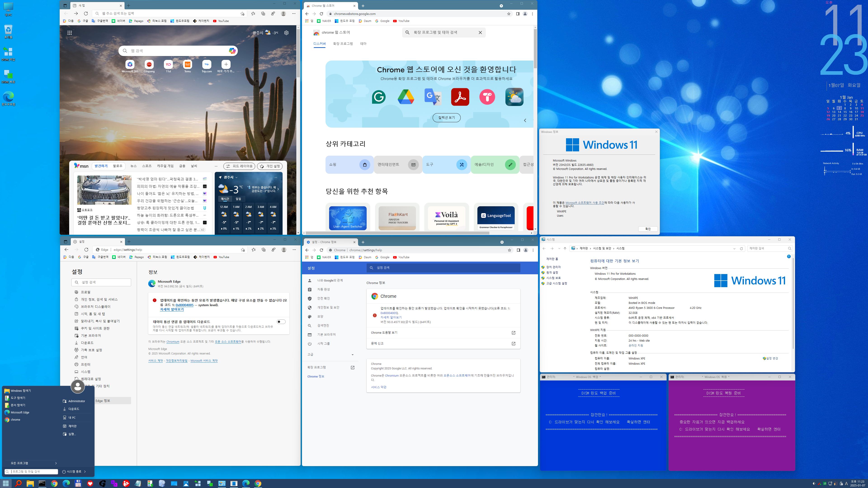
Task: Click the Grammarly icon in Chrome Web Store banner
Action: [379, 97]
